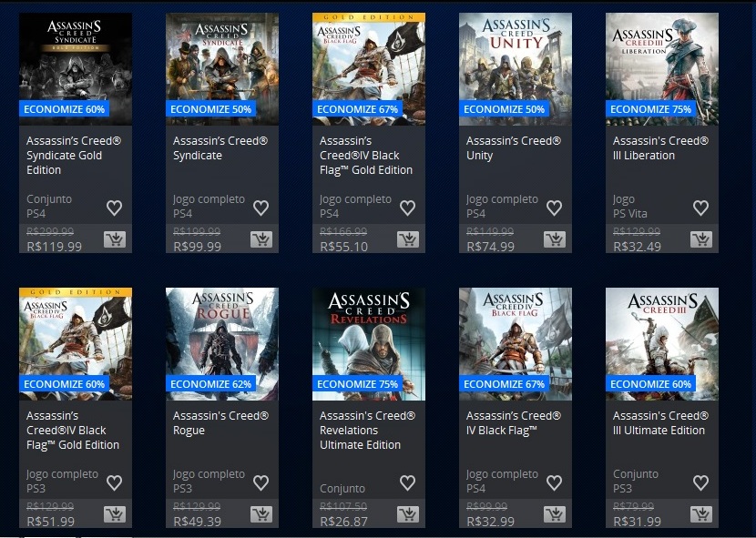The image size is (756, 538).
Task: Wishlist Assassin's Creed III Ultimate Edition heart
Action: pyautogui.click(x=700, y=482)
